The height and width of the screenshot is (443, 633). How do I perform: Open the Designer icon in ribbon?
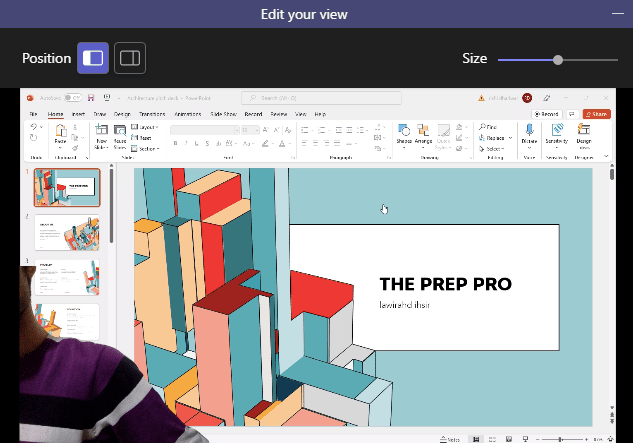tap(584, 134)
